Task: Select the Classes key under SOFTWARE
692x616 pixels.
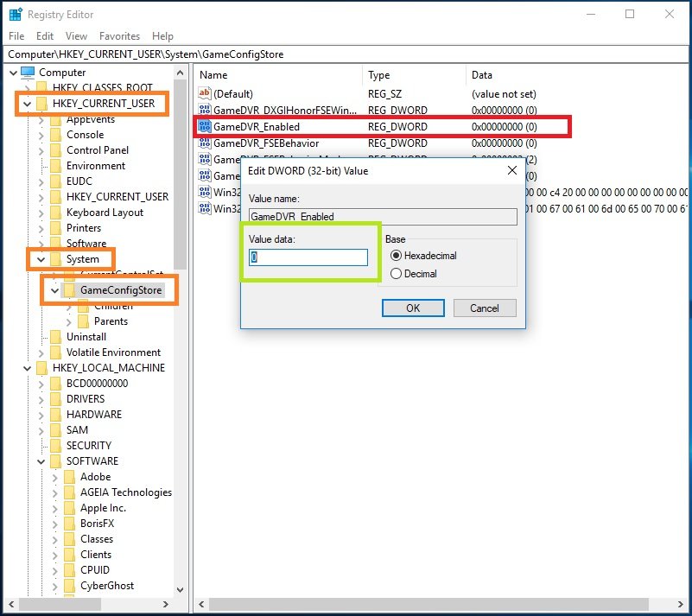Action: tap(97, 539)
